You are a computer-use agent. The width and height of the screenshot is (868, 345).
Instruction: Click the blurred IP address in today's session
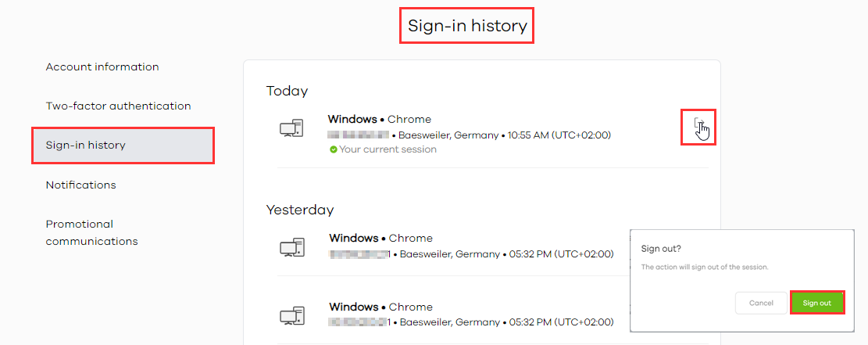click(359, 135)
